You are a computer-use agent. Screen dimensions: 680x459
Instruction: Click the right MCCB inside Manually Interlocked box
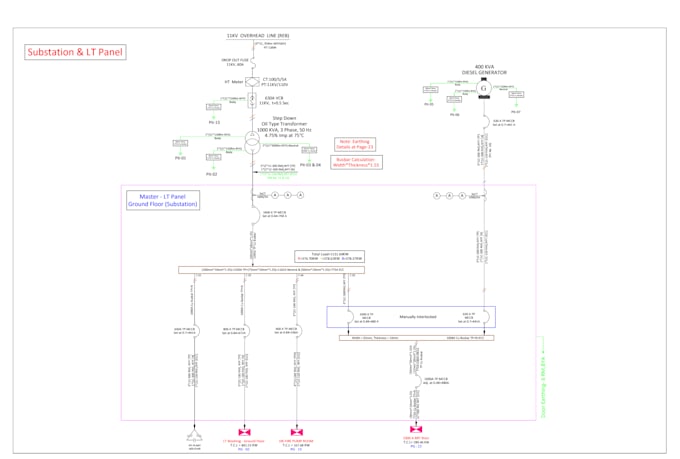tap(487, 317)
